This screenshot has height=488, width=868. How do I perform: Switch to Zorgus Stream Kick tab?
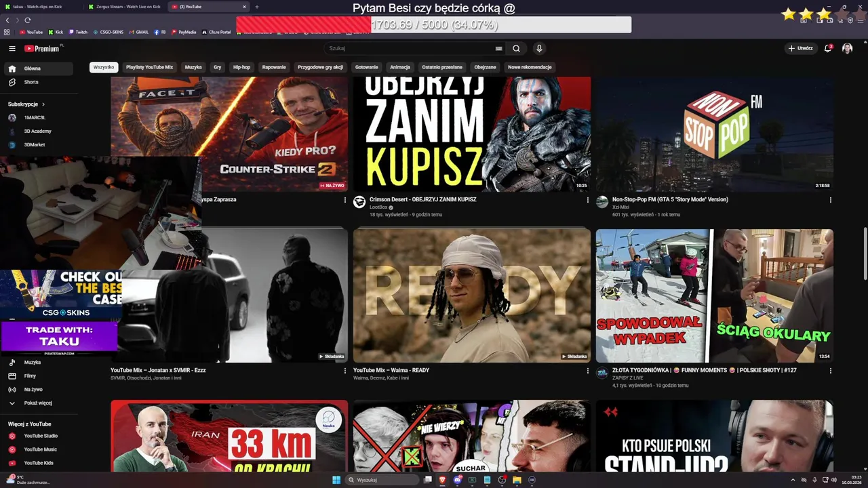coord(126,7)
